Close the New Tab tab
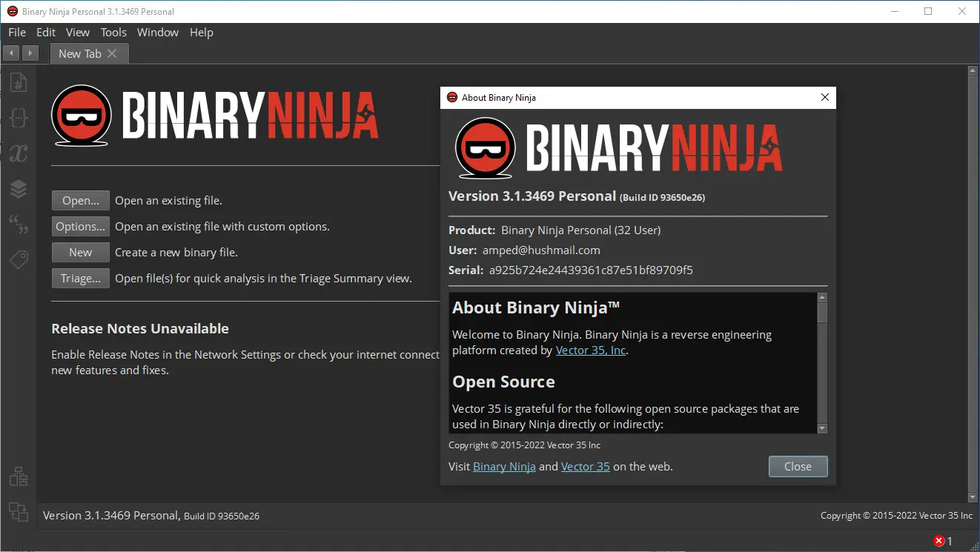Image resolution: width=980 pixels, height=552 pixels. 112,53
